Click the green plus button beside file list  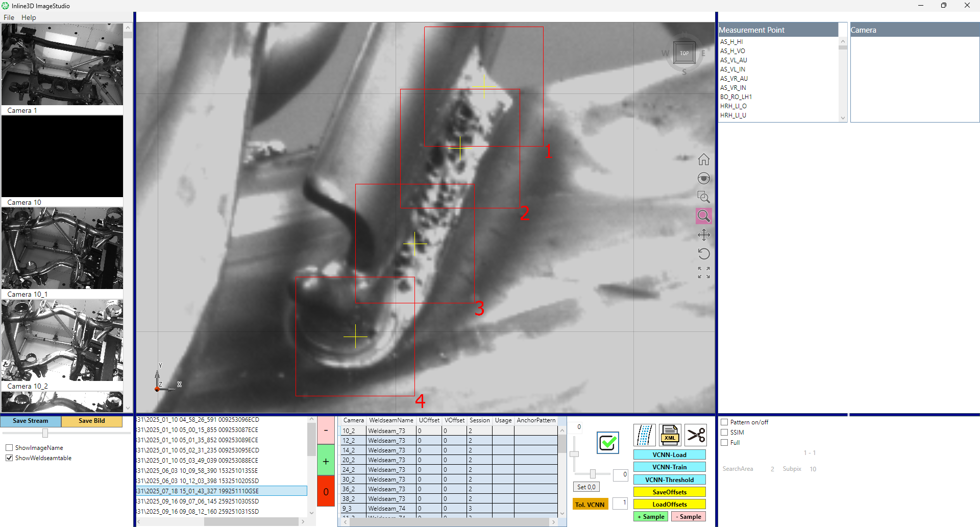326,461
